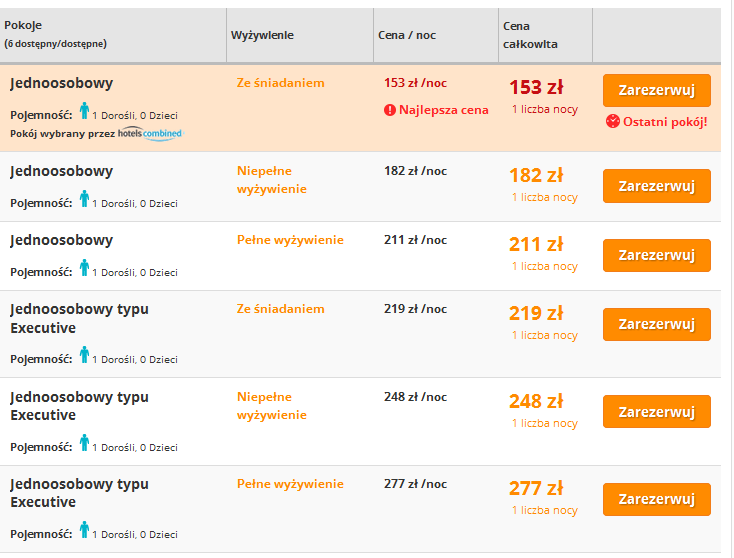Click the person icon in the 153 zł row
The image size is (734, 558).
pos(84,110)
